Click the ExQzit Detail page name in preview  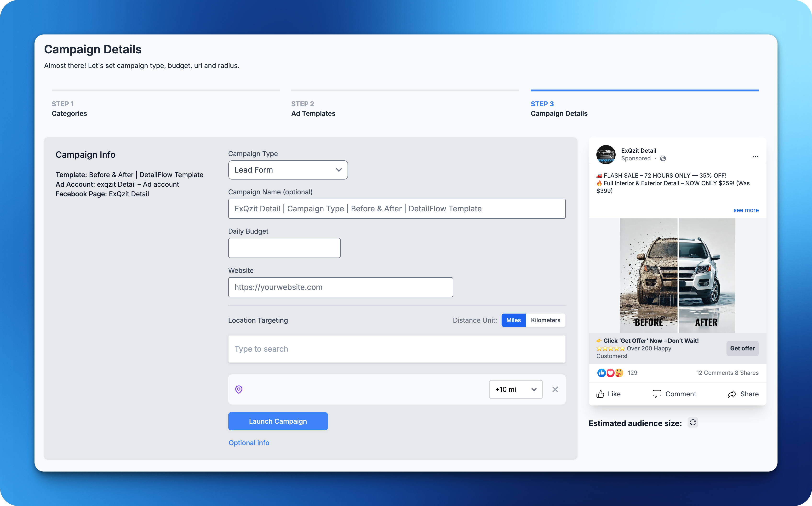coord(639,151)
